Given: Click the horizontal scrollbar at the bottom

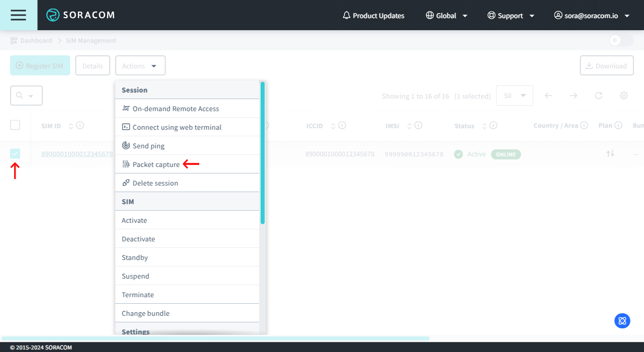Looking at the screenshot, I should (x=215, y=338).
